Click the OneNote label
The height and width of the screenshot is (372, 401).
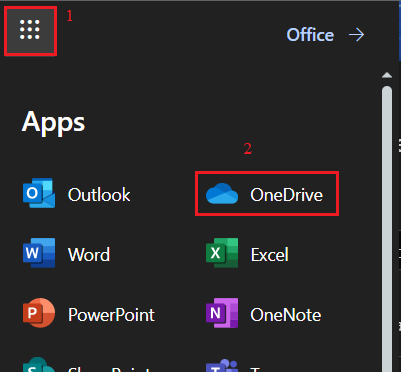[x=286, y=315]
